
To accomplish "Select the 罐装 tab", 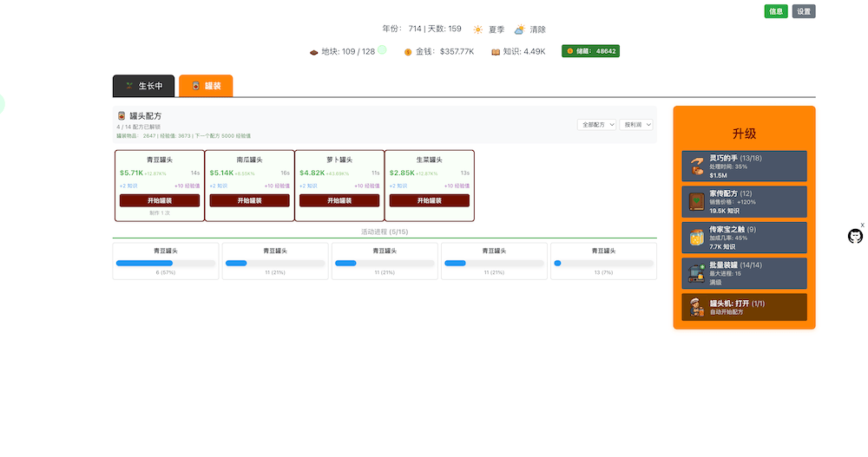I will click(x=206, y=86).
